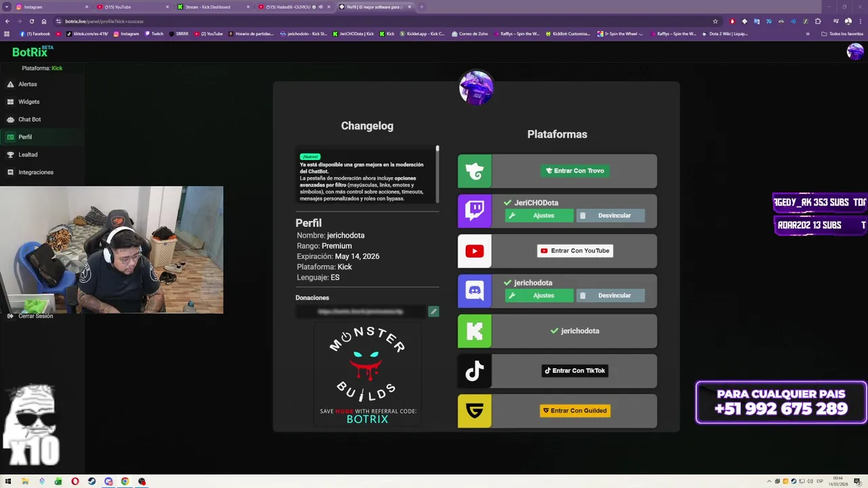This screenshot has width=868, height=488.
Task: Click Entrar Con Guilded button
Action: pos(575,411)
